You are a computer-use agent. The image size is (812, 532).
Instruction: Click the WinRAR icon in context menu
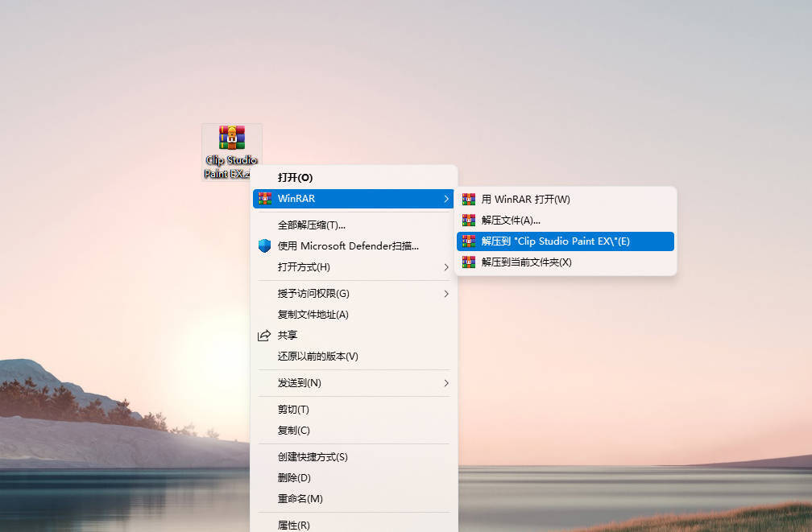[265, 198]
